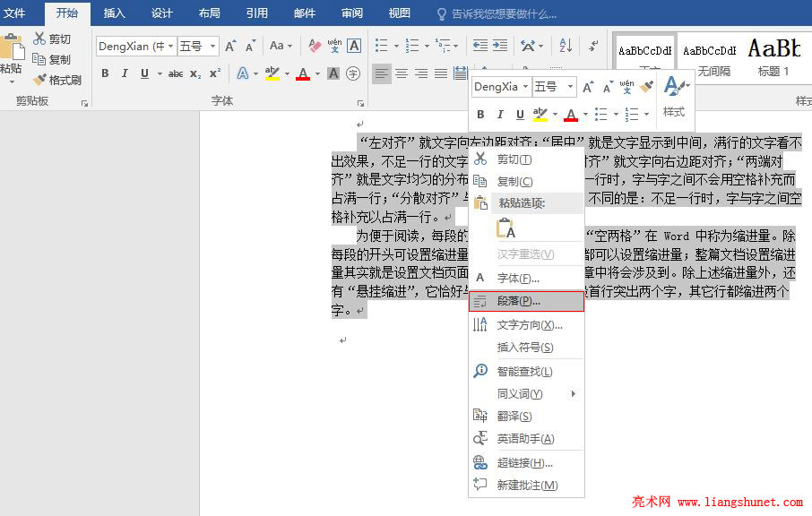Click 智能查找(L) in the context menu
The width and height of the screenshot is (812, 516).
[x=526, y=371]
